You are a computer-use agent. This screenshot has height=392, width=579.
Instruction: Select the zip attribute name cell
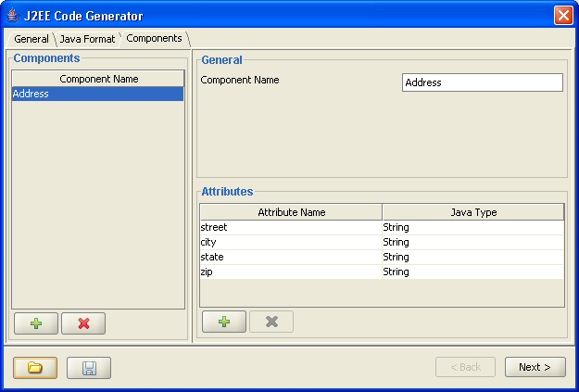[291, 272]
